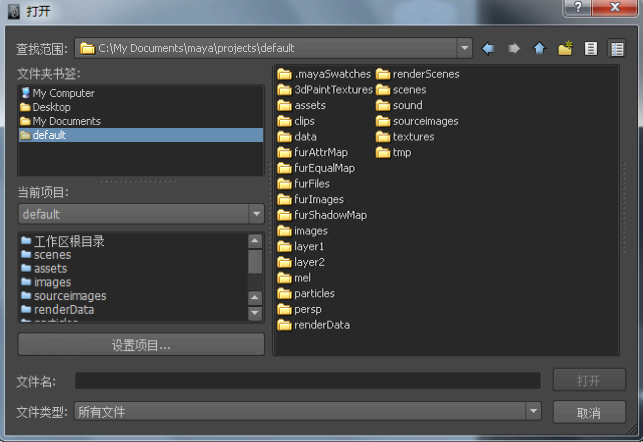Click the 设置项目 button
643x442 pixels.
141,345
